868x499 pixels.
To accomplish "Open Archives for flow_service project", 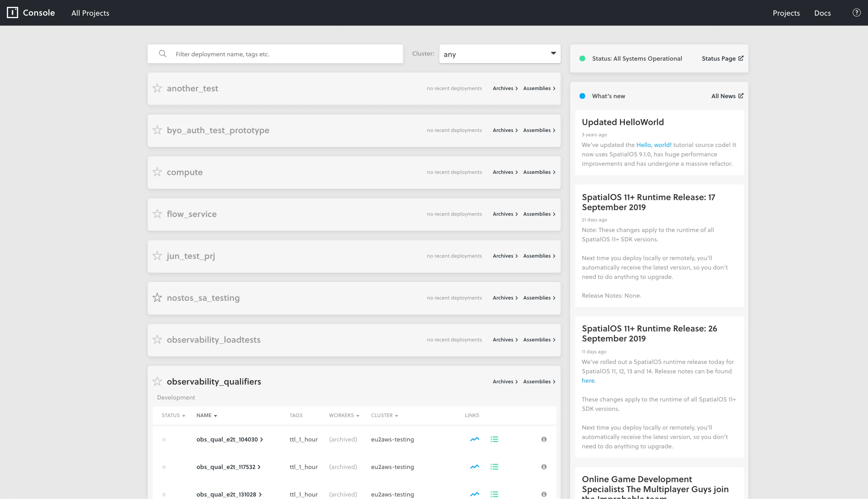I will click(x=505, y=214).
